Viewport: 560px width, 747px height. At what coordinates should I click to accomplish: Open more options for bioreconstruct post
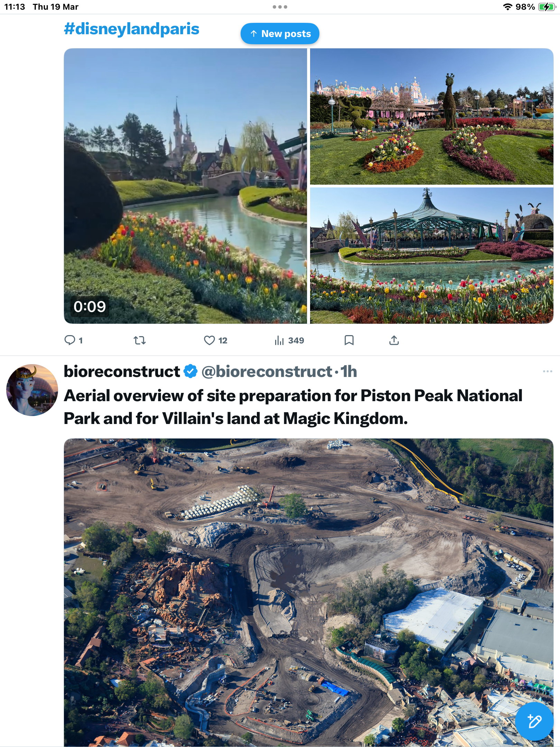point(548,371)
